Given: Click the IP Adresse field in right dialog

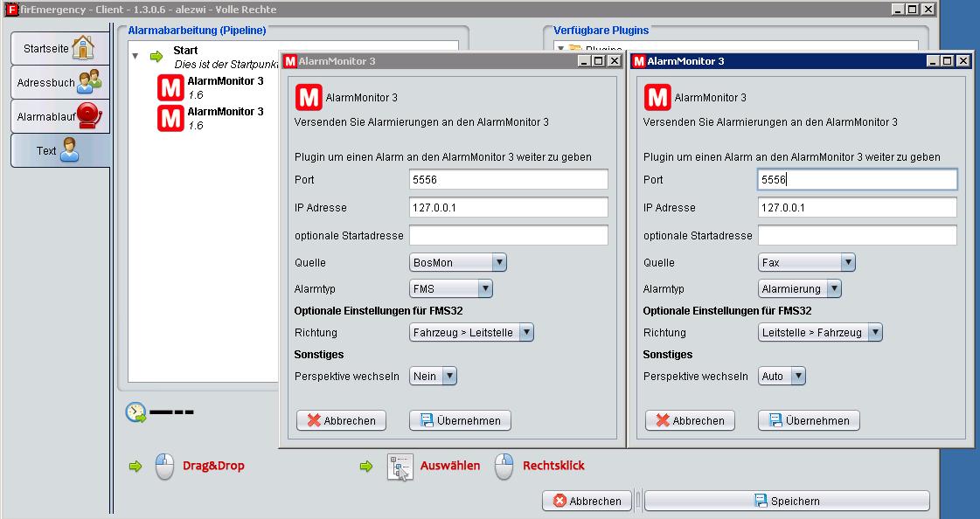Looking at the screenshot, I should [858, 207].
